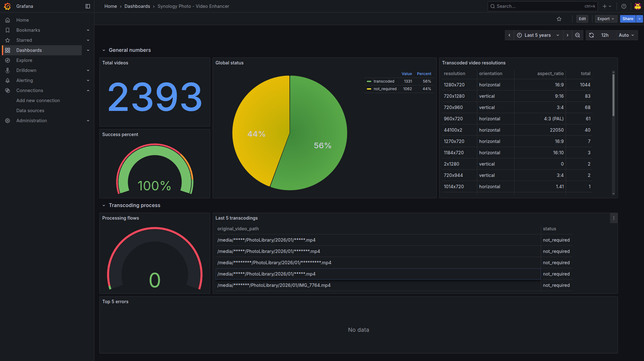Viewport: 644px width, 361px height.
Task: Click the Grafana logo icon
Action: 7,6
